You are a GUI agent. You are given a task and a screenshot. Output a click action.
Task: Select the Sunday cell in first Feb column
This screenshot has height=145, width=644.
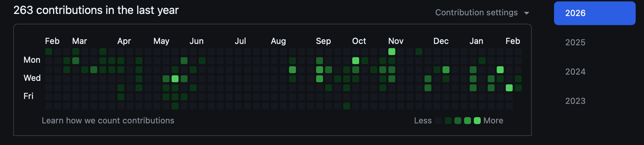tap(49, 52)
